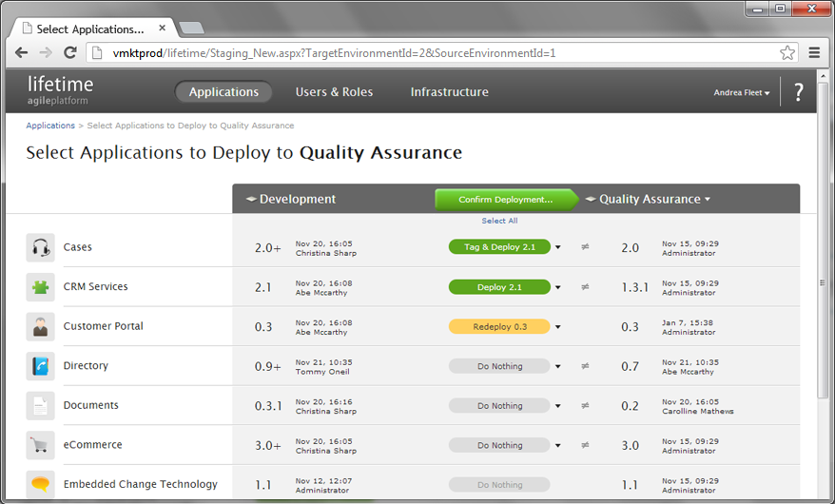Open the Quality Assurance environment dropdown
The height and width of the screenshot is (504, 835).
pyautogui.click(x=655, y=199)
